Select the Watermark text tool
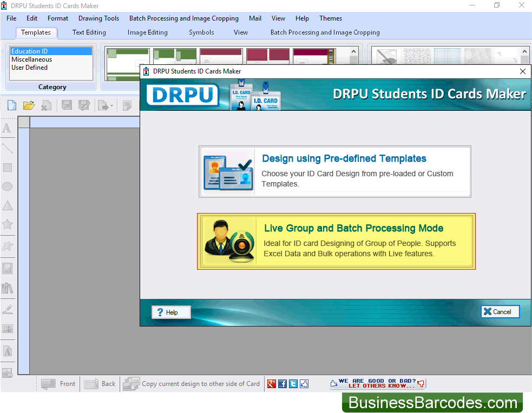This screenshot has height=413, width=532. point(8,351)
